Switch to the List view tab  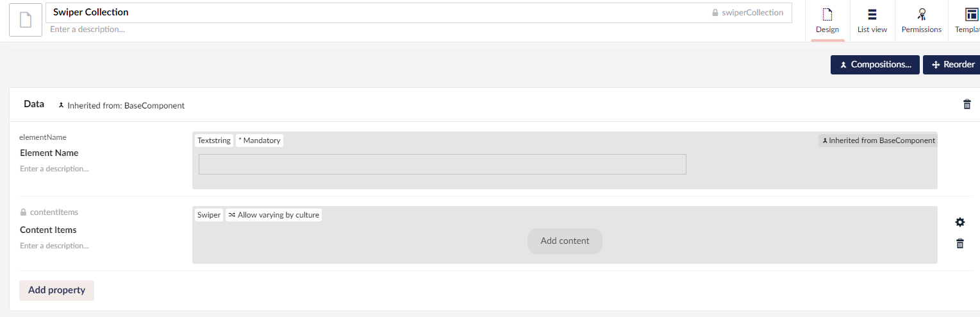[x=872, y=21]
